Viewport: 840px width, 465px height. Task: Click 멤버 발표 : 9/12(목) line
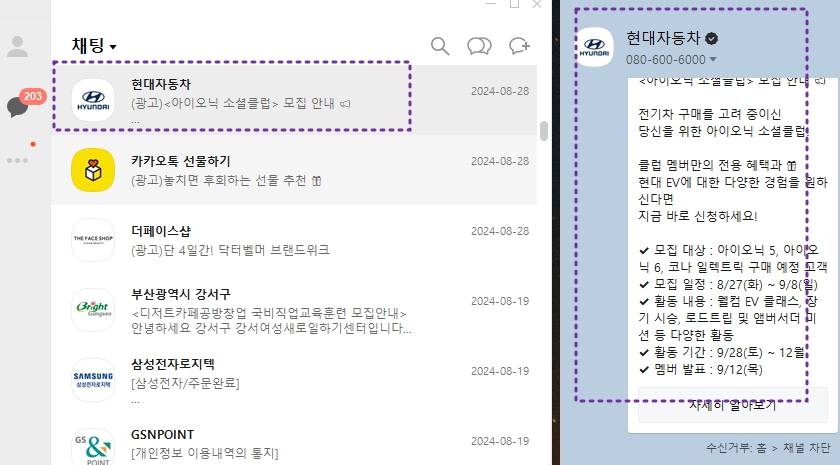tap(700, 369)
